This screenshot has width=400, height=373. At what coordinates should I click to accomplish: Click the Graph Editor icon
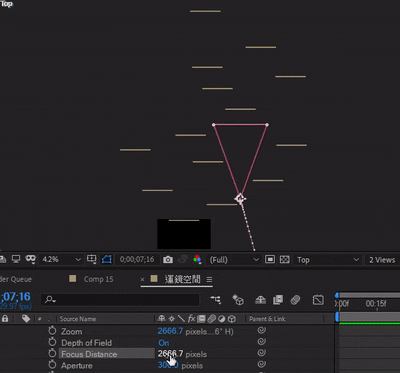[318, 300]
